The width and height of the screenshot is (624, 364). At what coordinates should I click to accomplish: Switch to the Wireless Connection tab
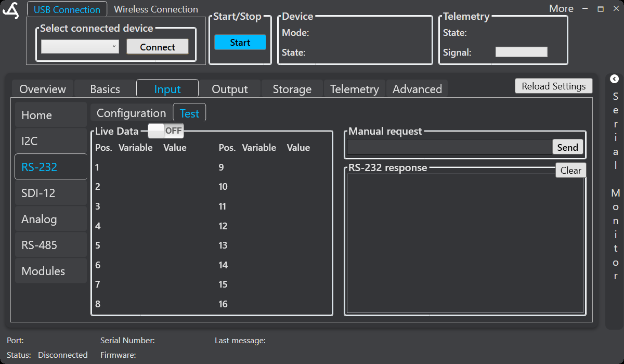pos(156,9)
